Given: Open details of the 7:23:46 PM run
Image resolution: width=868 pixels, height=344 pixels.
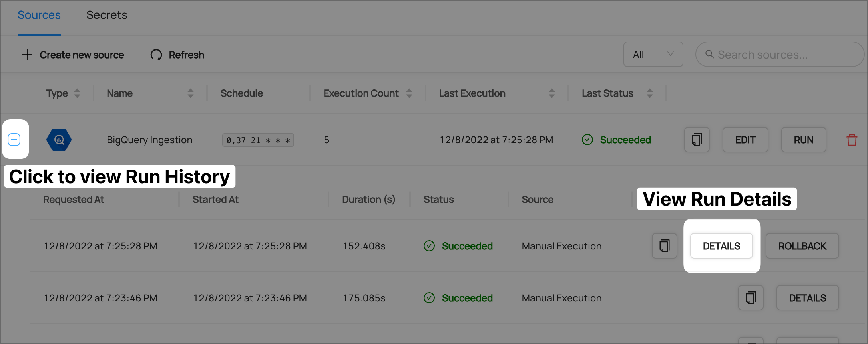Looking at the screenshot, I should tap(808, 298).
